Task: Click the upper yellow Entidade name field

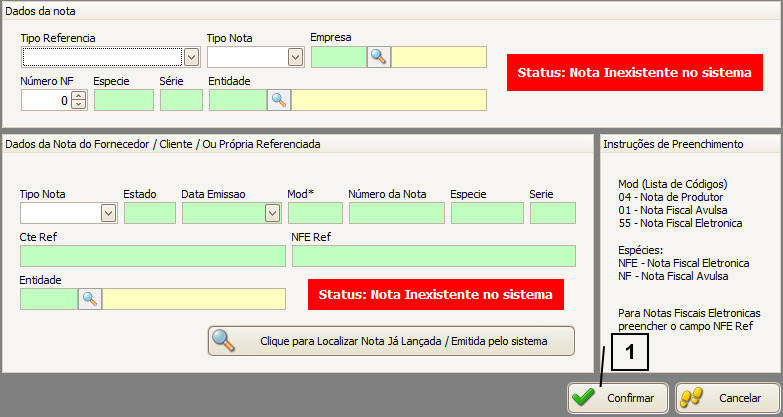Action: [389, 100]
